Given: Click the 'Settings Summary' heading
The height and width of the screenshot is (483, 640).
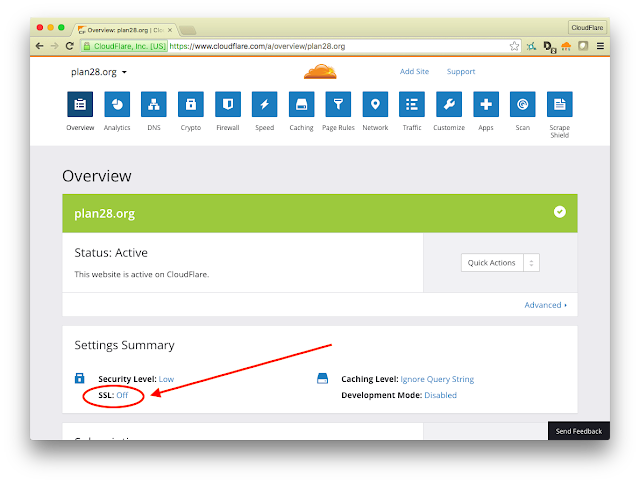Looking at the screenshot, I should [124, 345].
